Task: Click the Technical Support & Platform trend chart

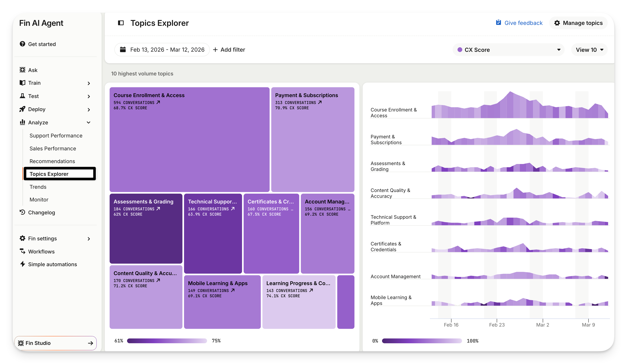Action: 520,221
